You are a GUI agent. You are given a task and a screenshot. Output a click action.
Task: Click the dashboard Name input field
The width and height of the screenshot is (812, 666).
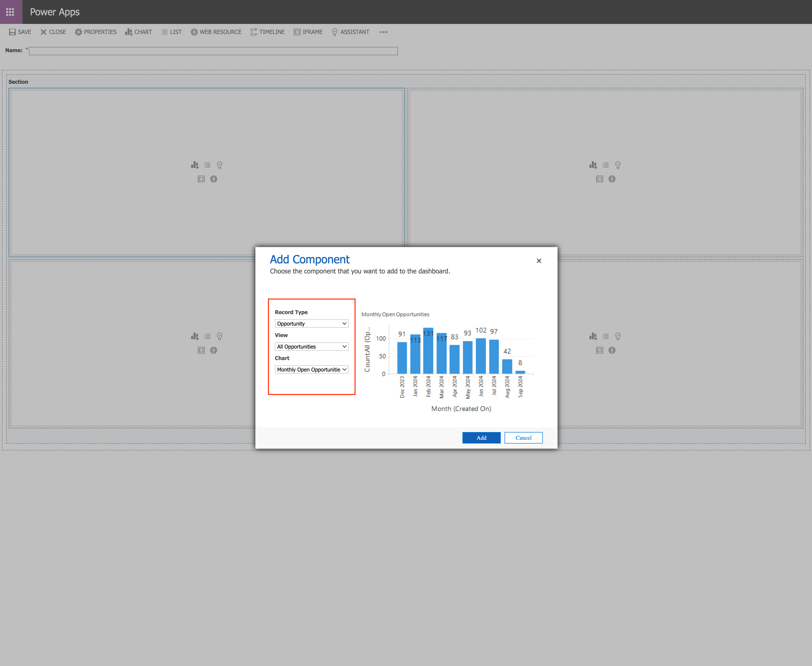(x=213, y=51)
